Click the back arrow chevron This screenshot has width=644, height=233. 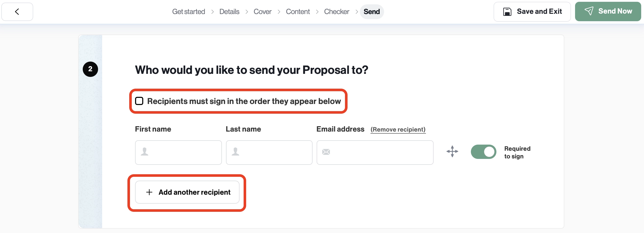click(x=17, y=11)
